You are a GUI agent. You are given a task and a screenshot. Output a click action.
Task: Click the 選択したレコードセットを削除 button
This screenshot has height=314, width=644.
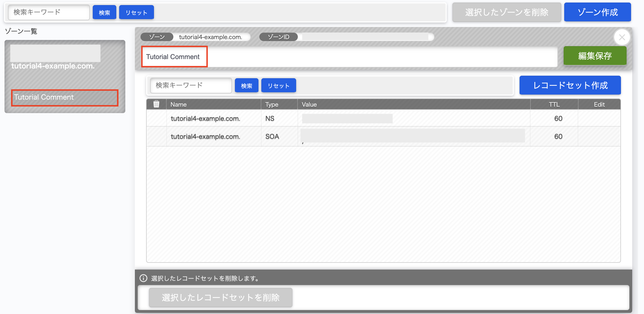221,297
